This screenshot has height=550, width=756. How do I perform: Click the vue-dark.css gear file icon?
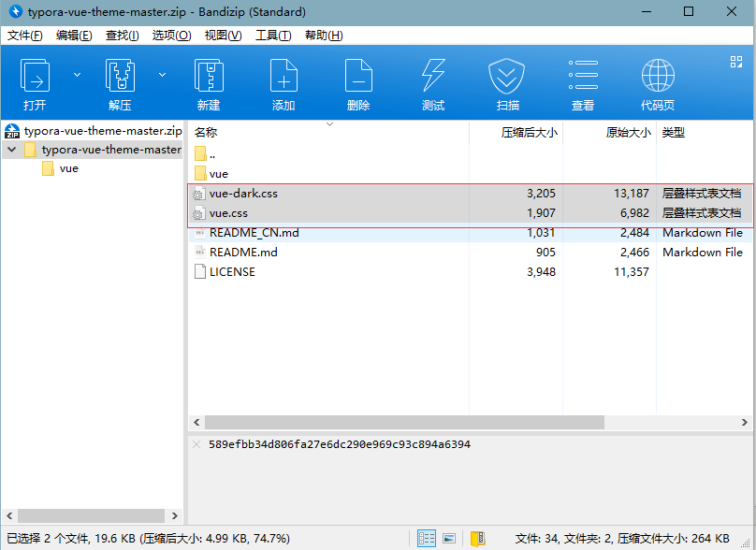point(199,194)
